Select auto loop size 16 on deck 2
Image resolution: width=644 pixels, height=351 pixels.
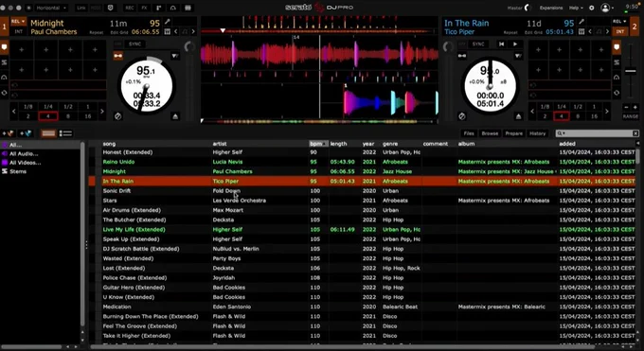(594, 116)
